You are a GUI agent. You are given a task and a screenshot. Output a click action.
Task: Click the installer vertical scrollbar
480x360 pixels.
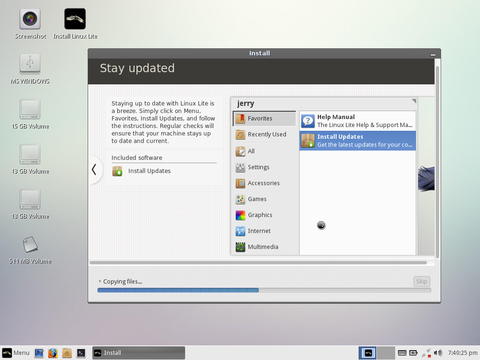[x=437, y=162]
